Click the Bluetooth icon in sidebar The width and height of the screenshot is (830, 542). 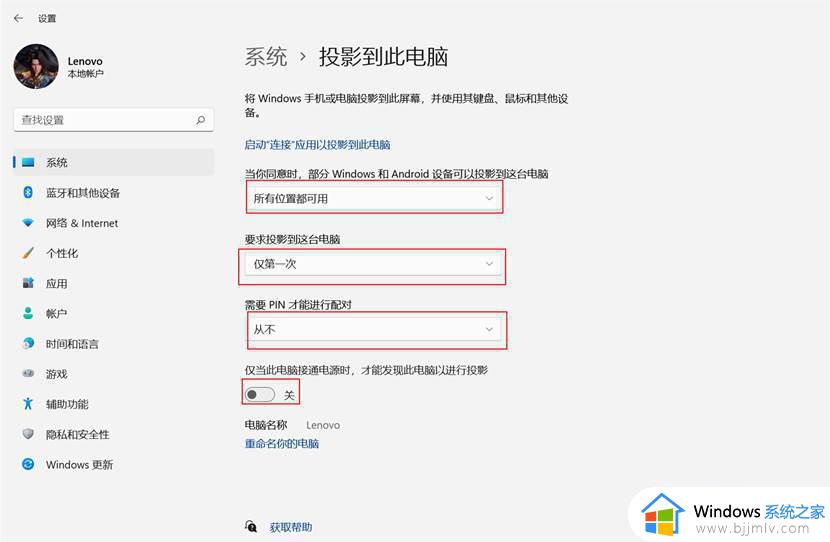coord(28,192)
